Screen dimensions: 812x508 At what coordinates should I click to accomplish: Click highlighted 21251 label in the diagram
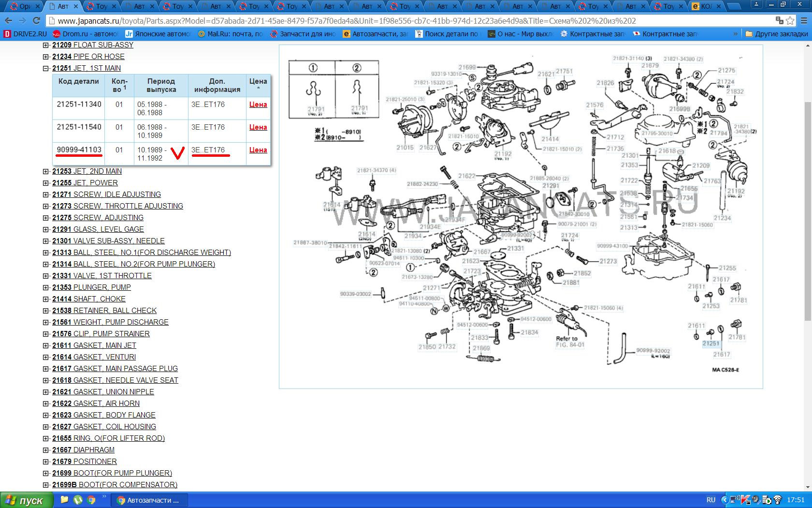pyautogui.click(x=711, y=344)
